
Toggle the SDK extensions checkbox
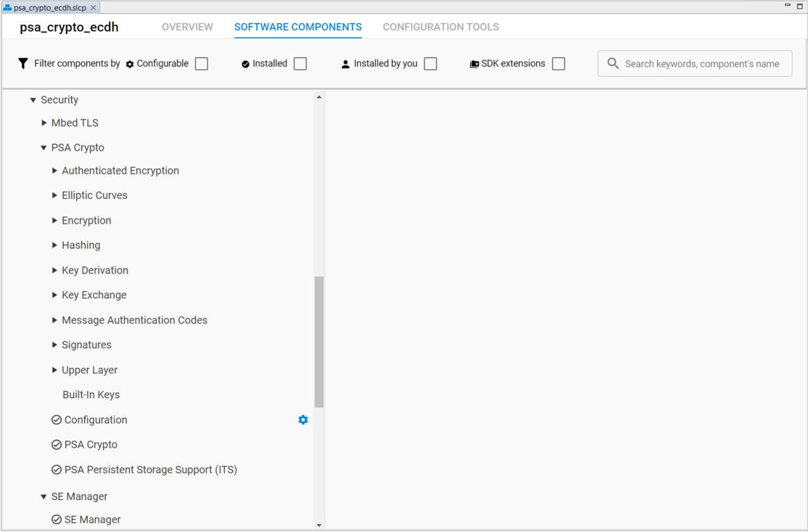pos(558,63)
